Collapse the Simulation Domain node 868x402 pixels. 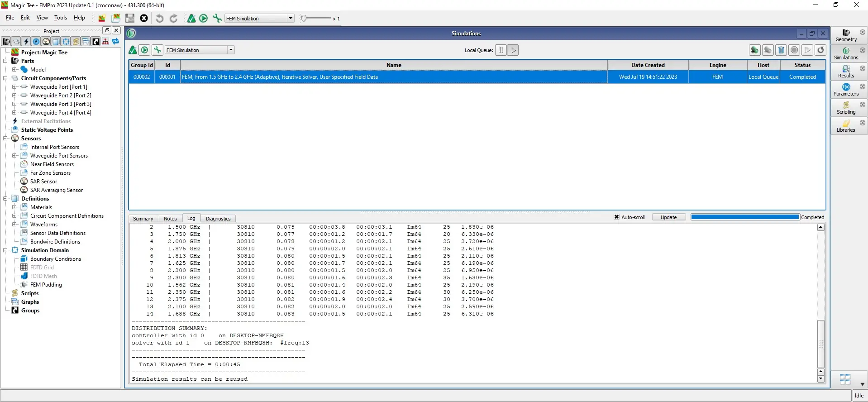point(5,250)
